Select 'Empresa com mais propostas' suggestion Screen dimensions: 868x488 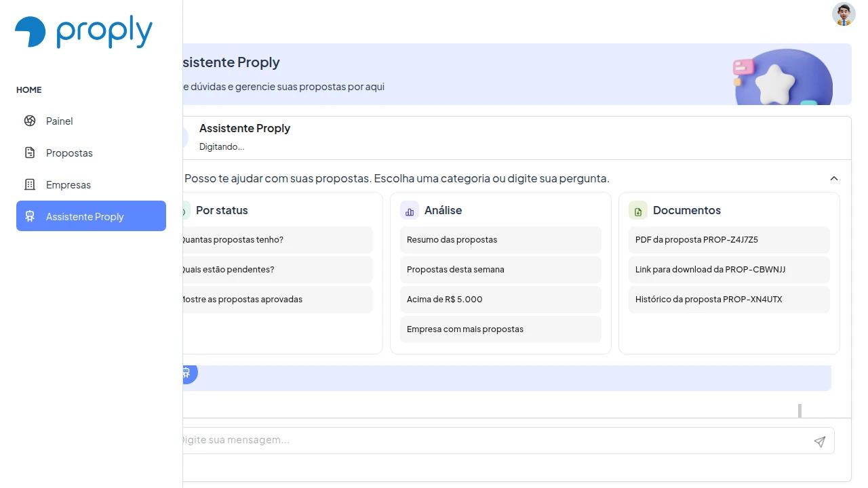point(500,329)
